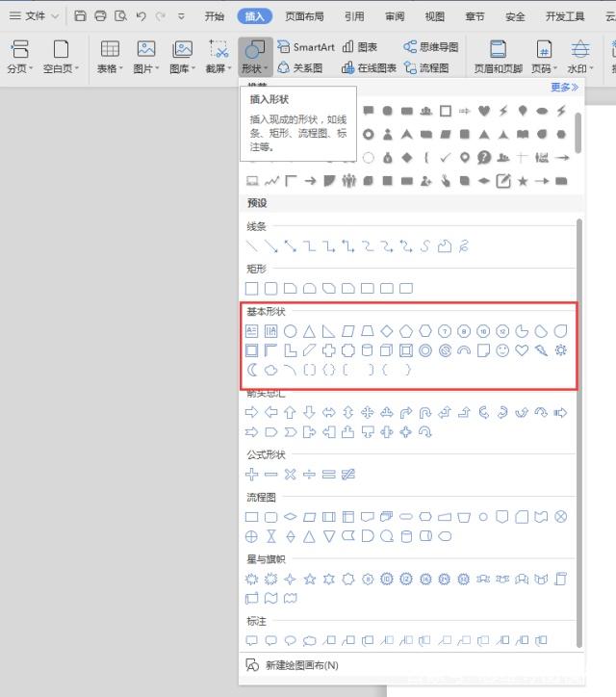
Task: Switch to the 开始 tab
Action: point(215,16)
